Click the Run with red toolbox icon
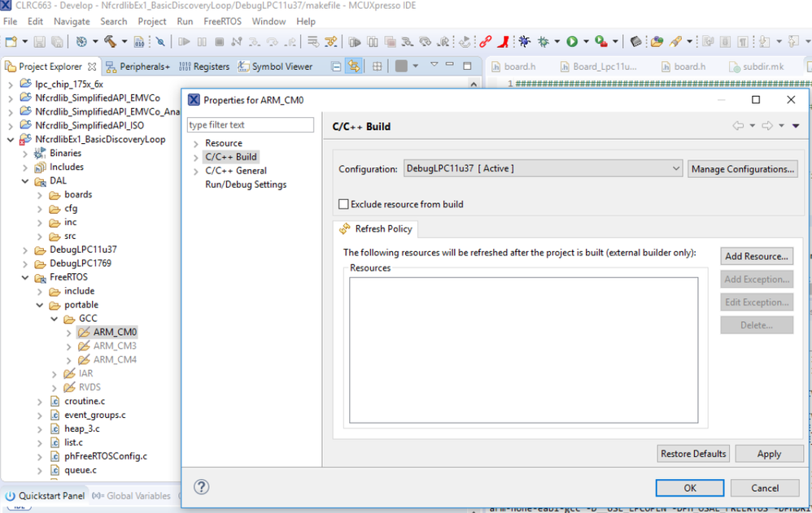812x513 pixels. click(601, 41)
